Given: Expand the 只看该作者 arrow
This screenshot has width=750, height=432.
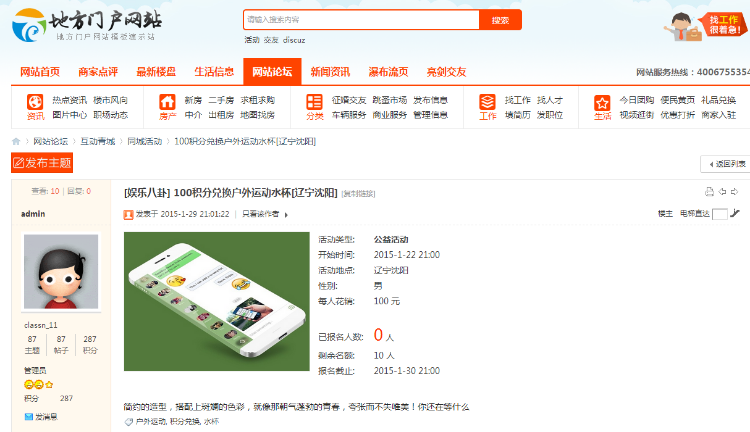Looking at the screenshot, I should [x=286, y=215].
